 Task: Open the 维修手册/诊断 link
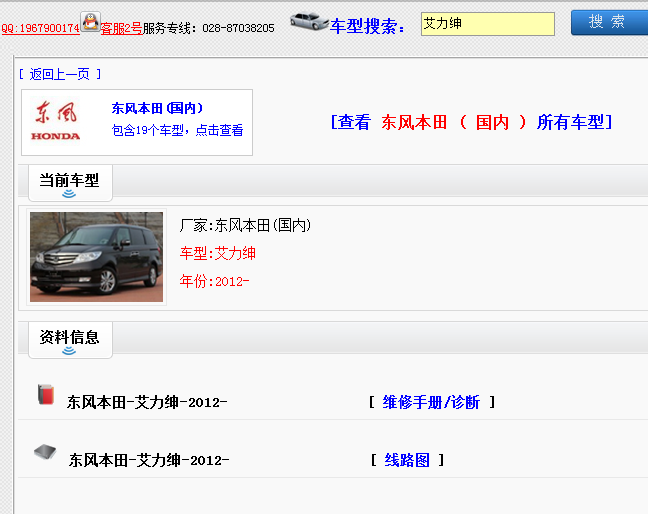click(x=431, y=402)
